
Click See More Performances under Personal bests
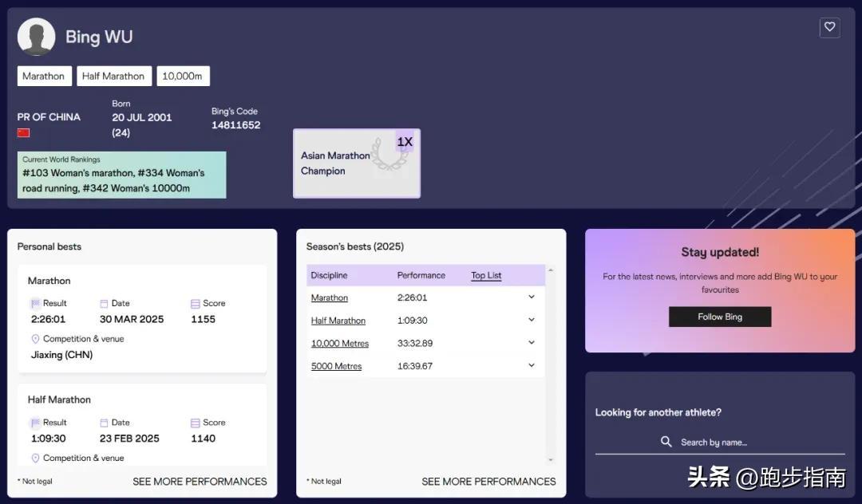(x=200, y=482)
